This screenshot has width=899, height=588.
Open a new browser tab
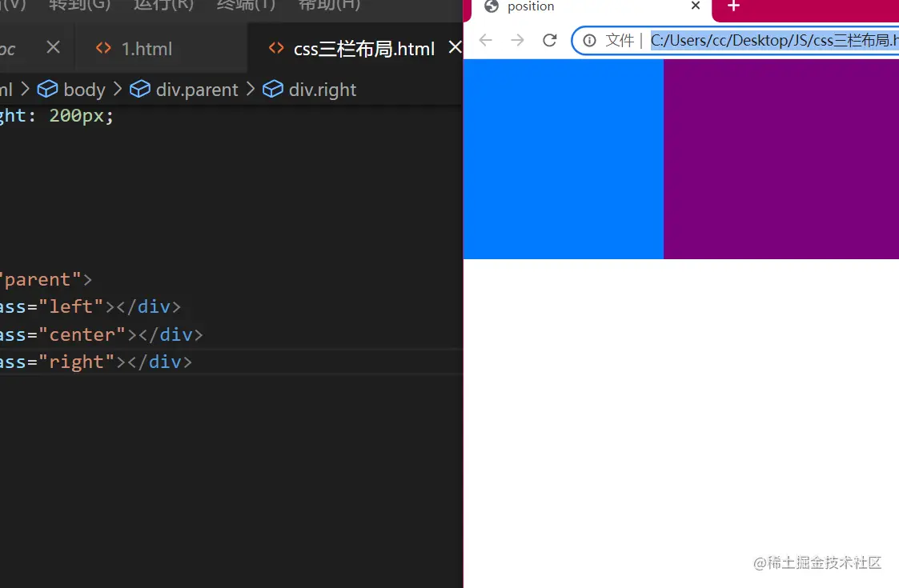point(733,6)
